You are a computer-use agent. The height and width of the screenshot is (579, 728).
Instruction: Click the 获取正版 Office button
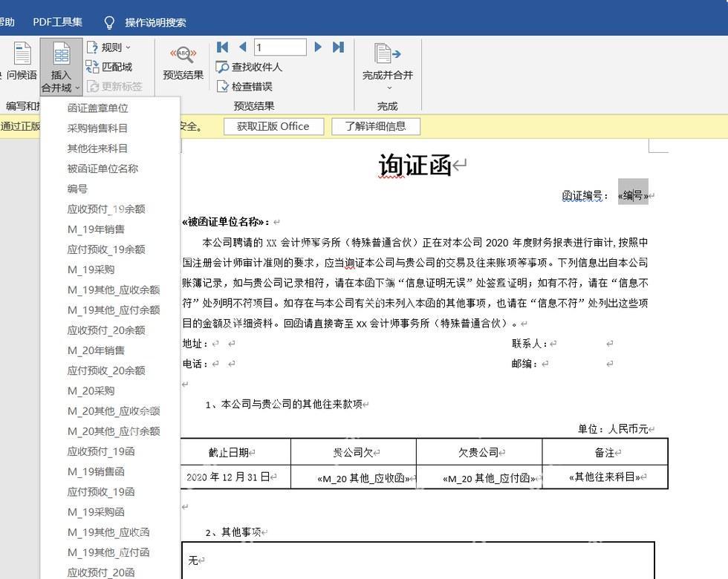pyautogui.click(x=273, y=126)
